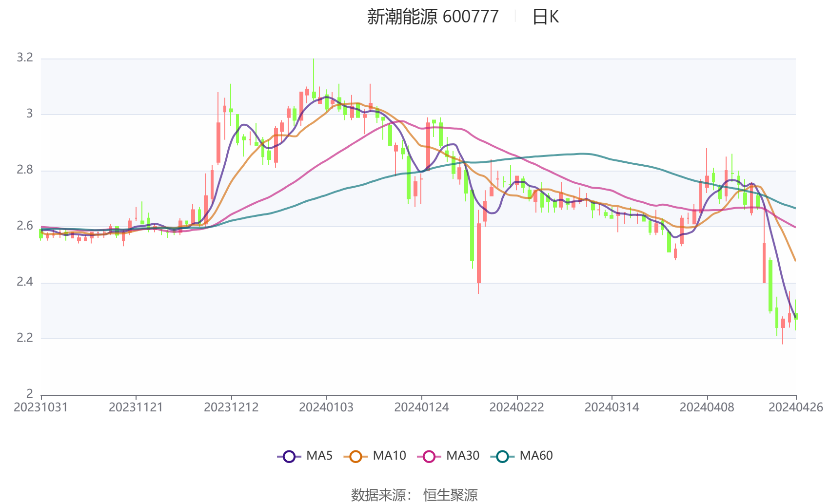Click y-axis value 3.2
Viewport: 829px width, 504px height.
pos(25,58)
